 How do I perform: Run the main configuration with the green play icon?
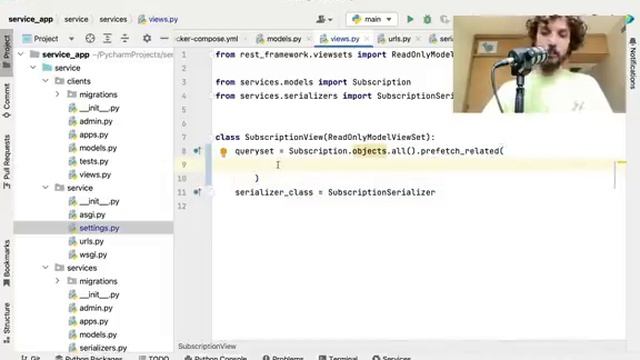(410, 19)
